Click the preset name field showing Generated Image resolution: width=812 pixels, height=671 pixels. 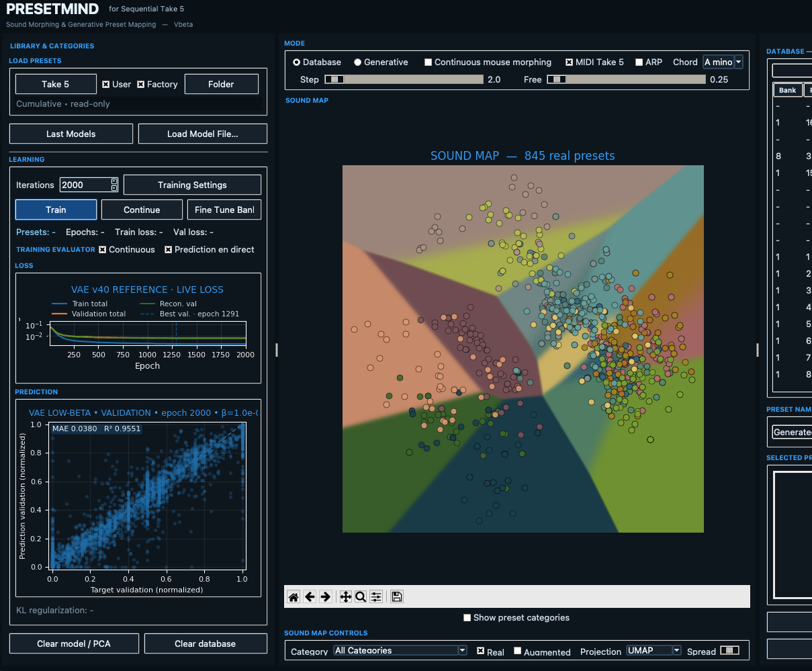(x=792, y=432)
